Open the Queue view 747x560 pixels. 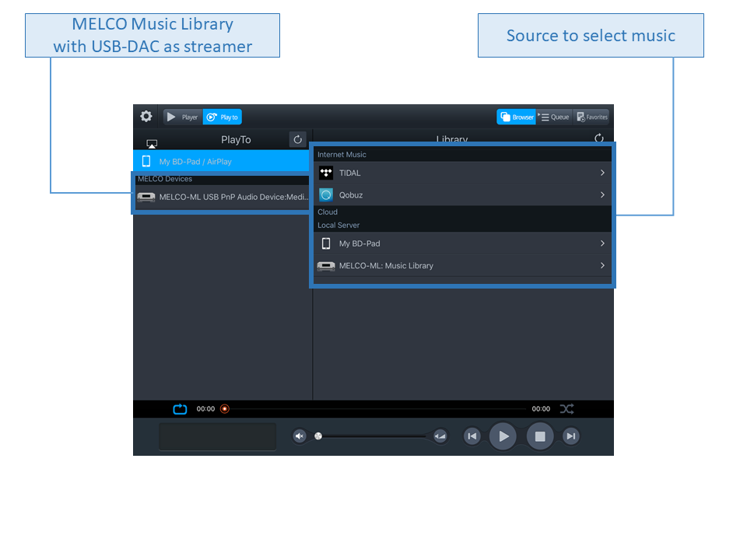point(554,117)
